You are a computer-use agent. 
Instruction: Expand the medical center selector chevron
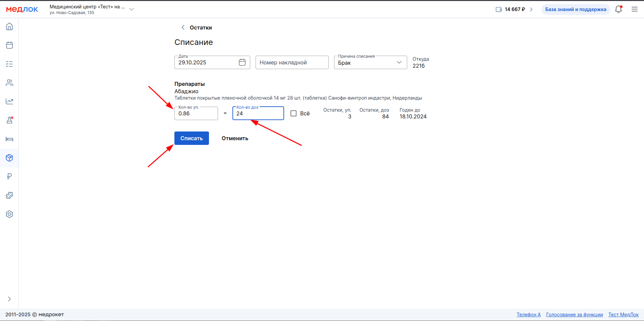[x=131, y=9]
